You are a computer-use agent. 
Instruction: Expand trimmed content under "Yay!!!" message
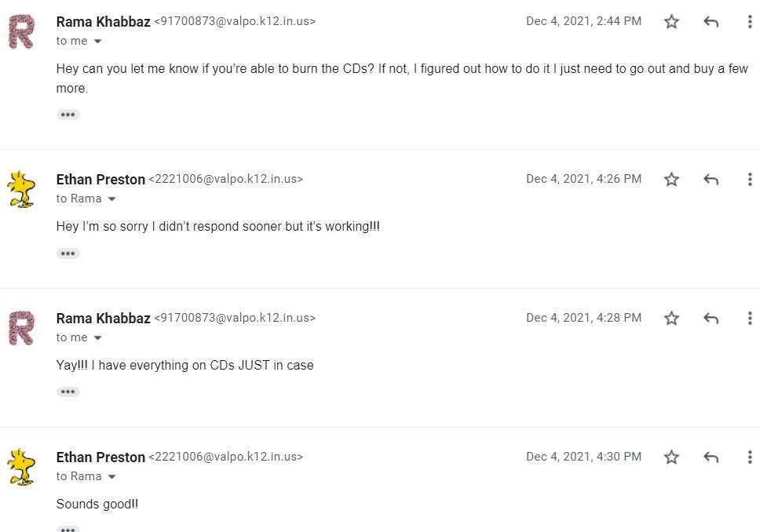point(68,392)
